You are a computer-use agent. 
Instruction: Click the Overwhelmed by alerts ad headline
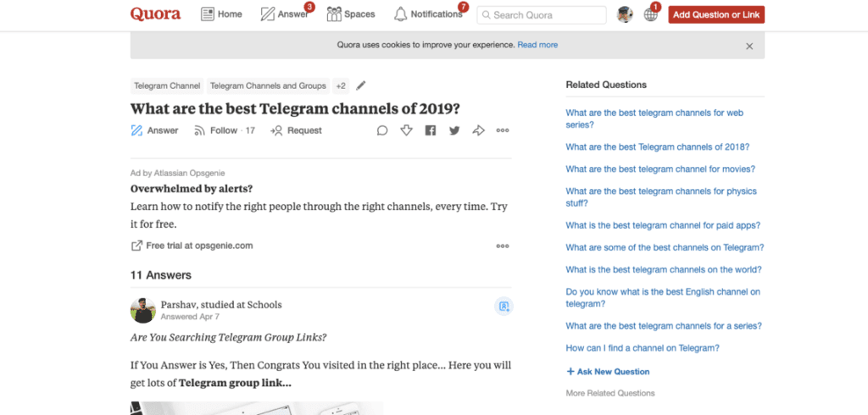(x=192, y=189)
